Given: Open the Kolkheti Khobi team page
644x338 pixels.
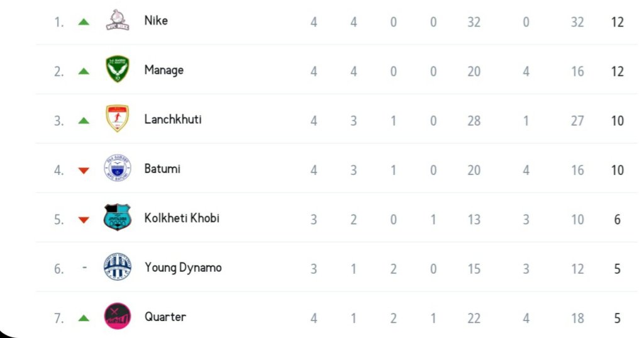Looking at the screenshot, I should click(182, 218).
